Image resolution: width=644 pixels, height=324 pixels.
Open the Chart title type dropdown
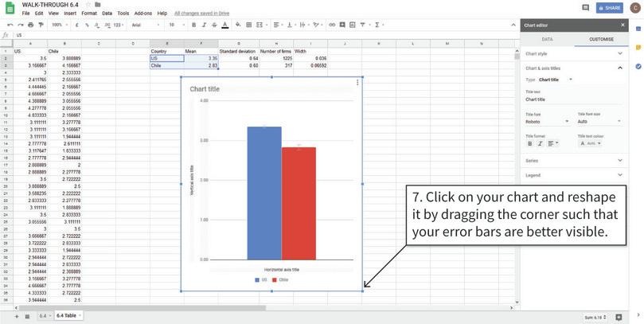click(x=556, y=80)
